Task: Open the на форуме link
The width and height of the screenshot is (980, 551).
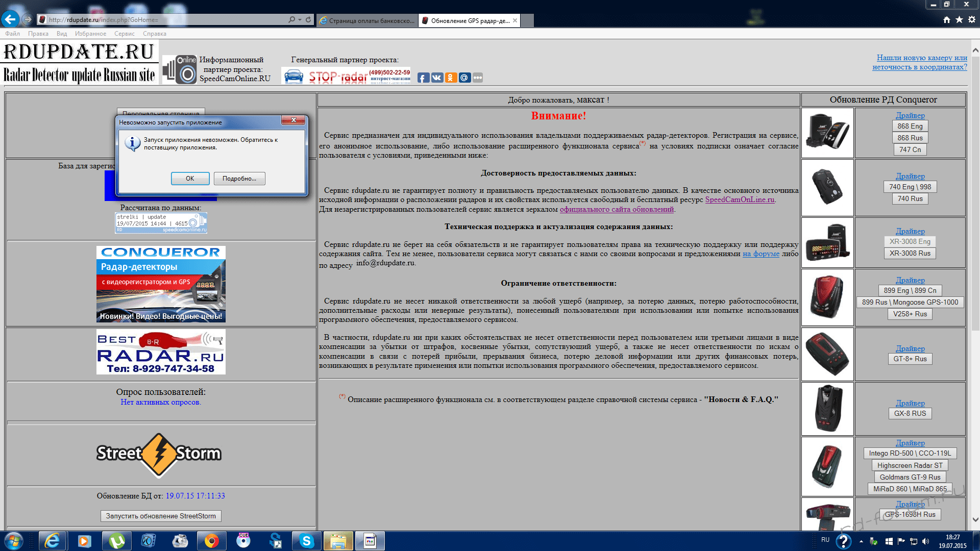Action: pyautogui.click(x=761, y=254)
